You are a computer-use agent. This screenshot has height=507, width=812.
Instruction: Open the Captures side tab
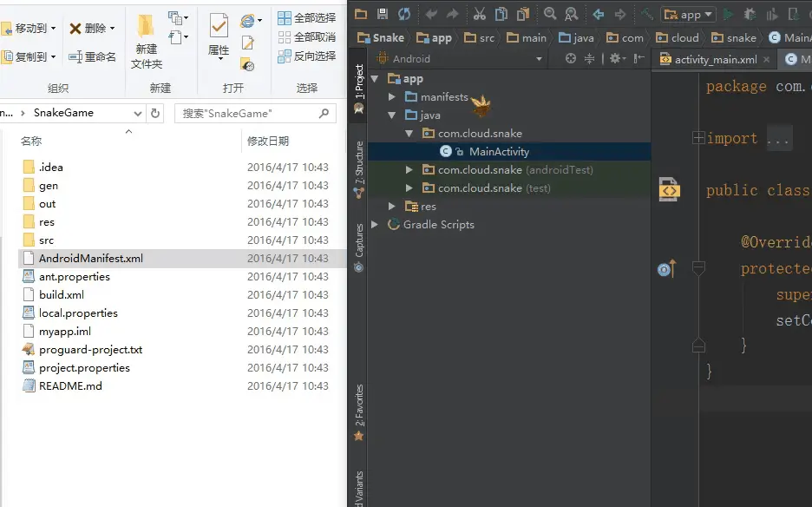pyautogui.click(x=358, y=247)
